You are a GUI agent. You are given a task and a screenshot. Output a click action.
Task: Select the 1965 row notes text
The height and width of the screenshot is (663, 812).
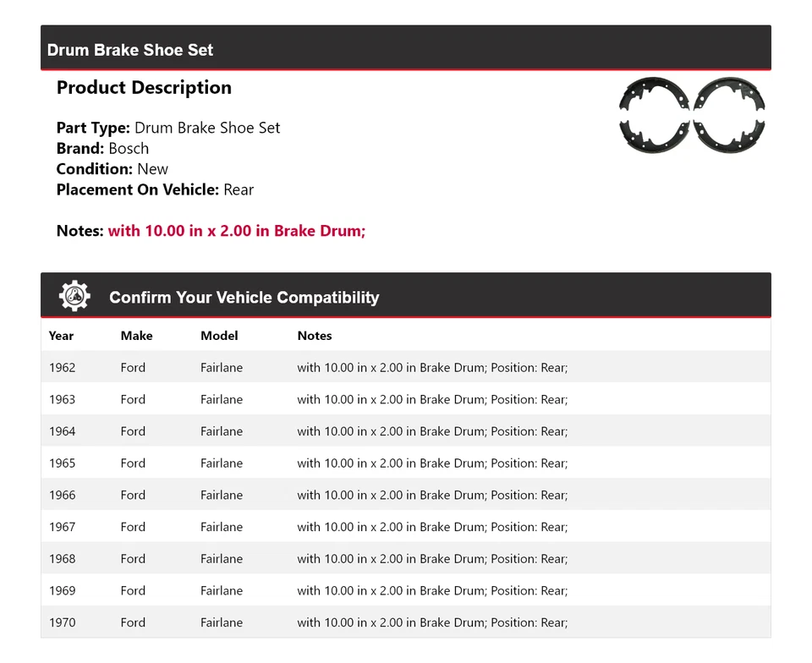click(x=432, y=463)
